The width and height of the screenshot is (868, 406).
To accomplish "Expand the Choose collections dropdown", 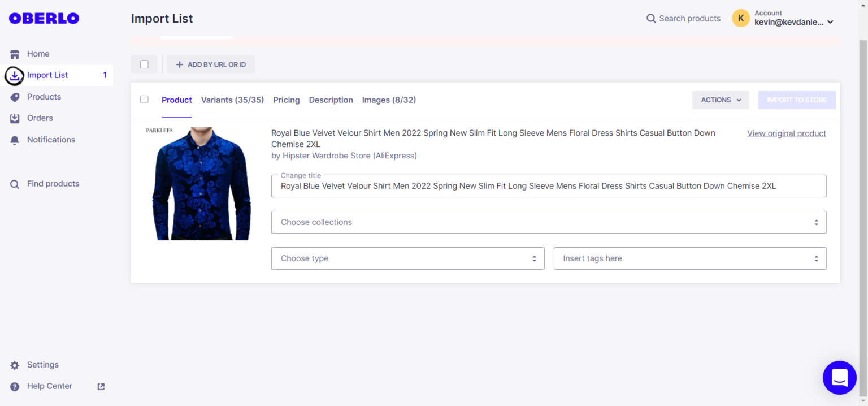I will click(549, 222).
